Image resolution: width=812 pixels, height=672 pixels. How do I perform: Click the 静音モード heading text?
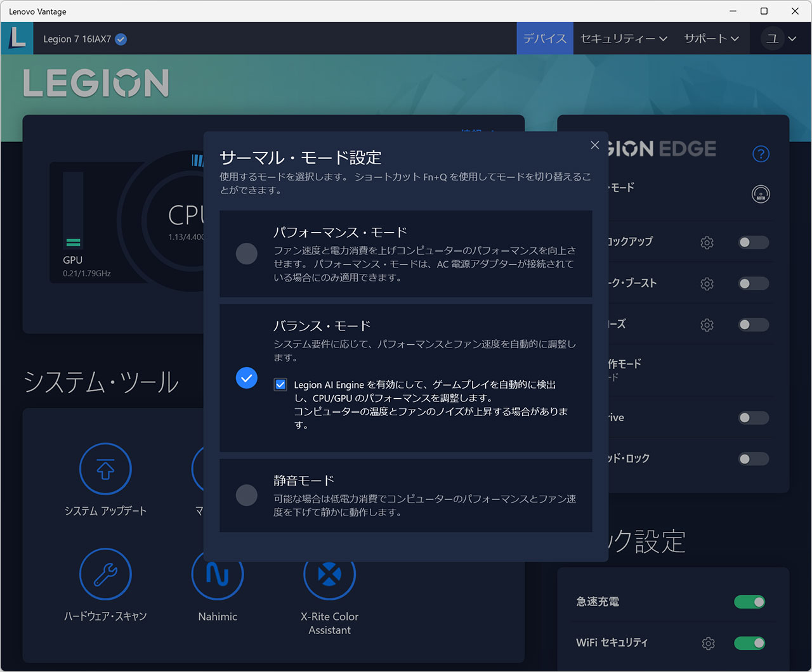tap(304, 481)
